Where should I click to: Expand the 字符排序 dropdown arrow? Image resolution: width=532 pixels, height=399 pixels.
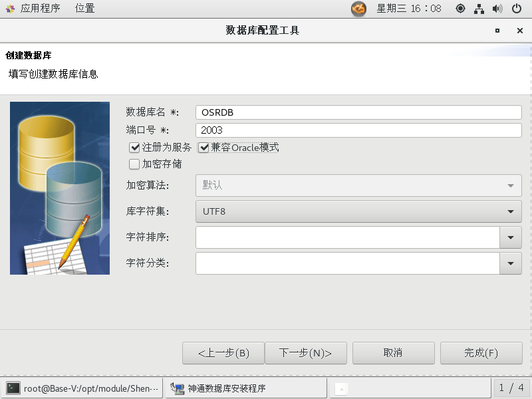(x=510, y=237)
